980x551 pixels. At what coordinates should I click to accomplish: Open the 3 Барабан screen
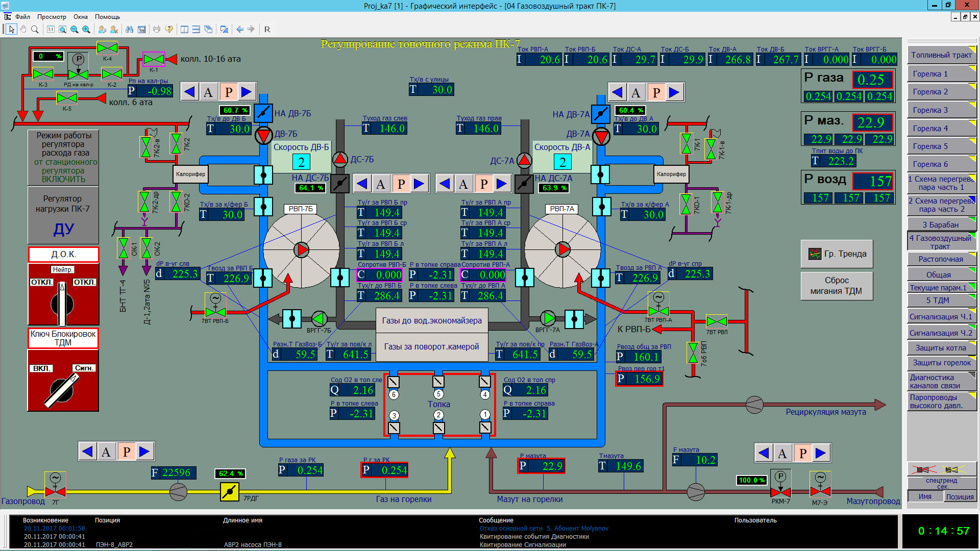(941, 224)
